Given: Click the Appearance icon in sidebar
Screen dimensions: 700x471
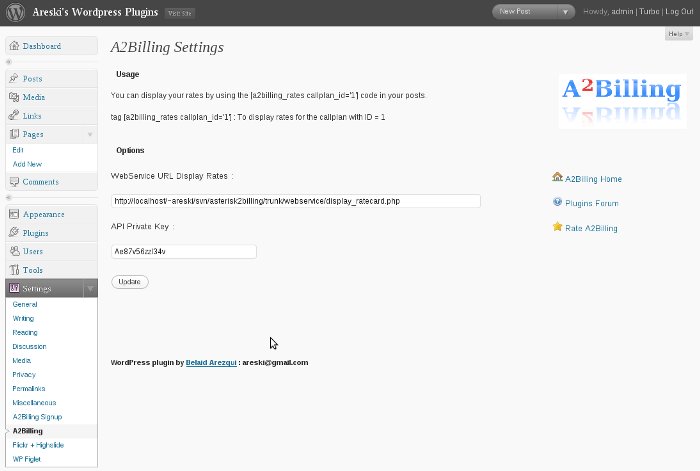Looking at the screenshot, I should 13,214.
